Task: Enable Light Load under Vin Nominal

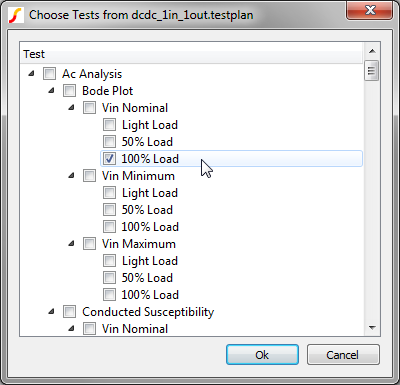Action: click(109, 125)
